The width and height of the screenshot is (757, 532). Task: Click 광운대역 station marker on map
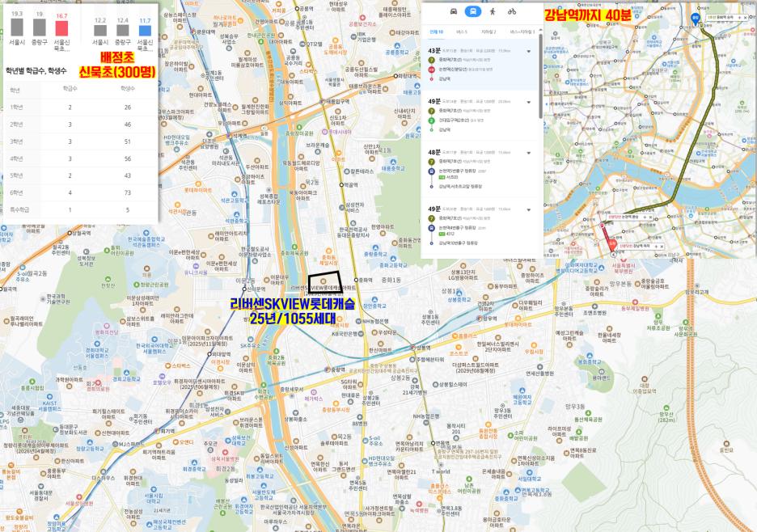[193, 32]
